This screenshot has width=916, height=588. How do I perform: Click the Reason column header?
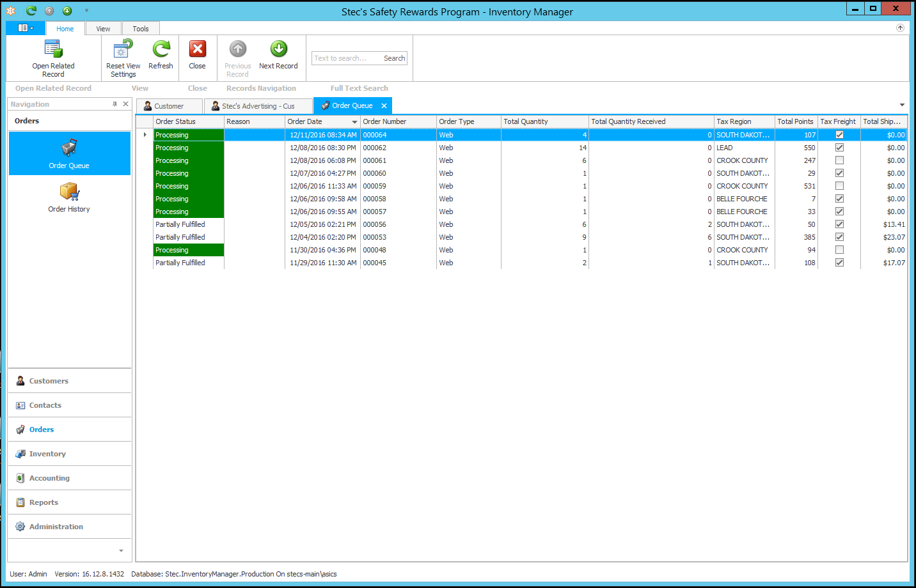[x=255, y=121]
